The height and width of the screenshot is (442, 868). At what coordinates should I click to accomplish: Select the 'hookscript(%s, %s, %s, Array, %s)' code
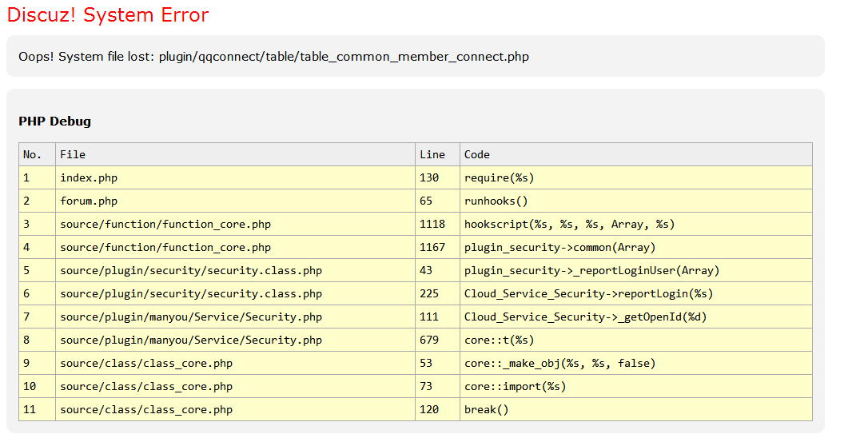636,225
